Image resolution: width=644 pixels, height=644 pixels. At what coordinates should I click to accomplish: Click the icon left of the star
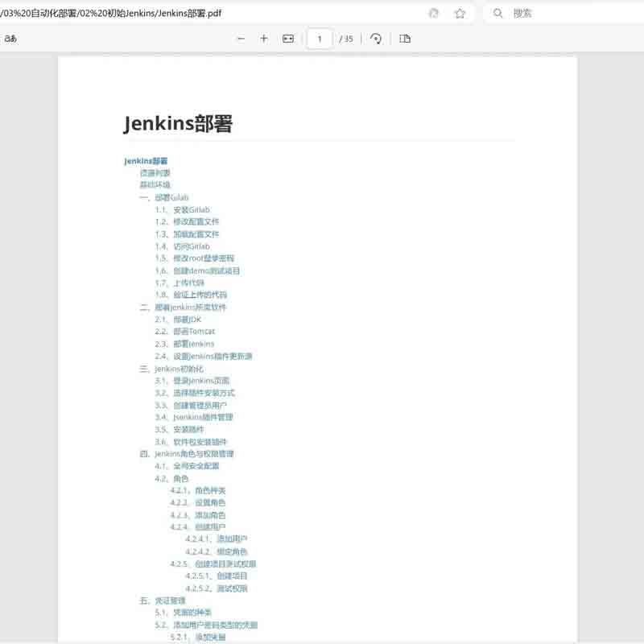(x=433, y=14)
